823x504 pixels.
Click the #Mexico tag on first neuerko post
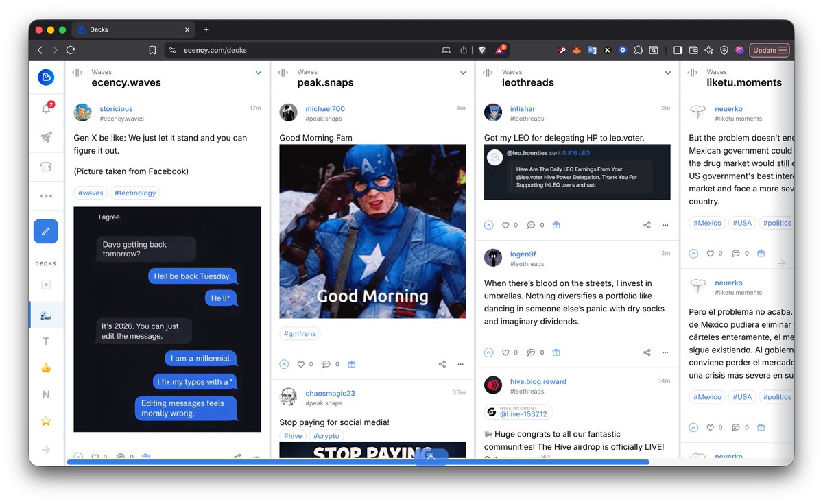point(708,223)
